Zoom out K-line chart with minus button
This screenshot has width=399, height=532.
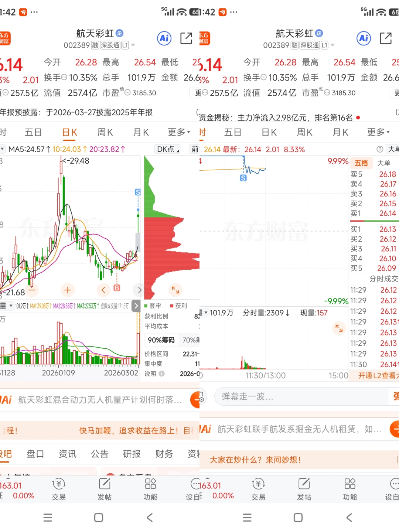coord(32,290)
